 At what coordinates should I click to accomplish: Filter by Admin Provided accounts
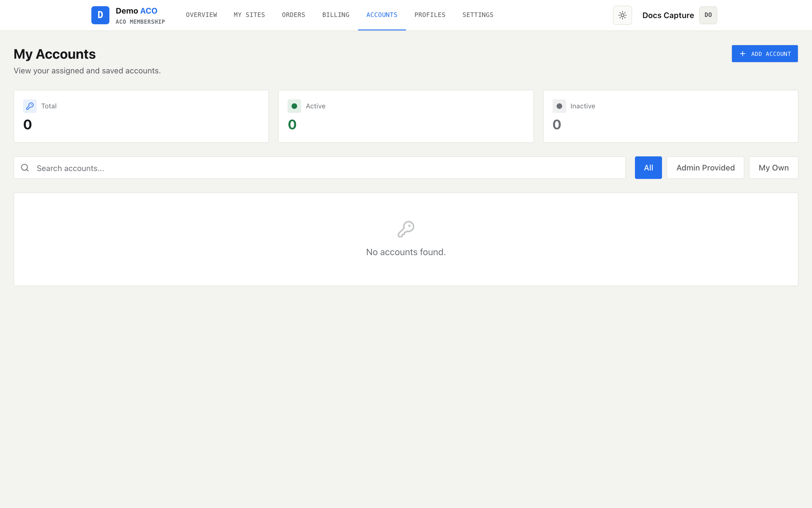point(705,168)
